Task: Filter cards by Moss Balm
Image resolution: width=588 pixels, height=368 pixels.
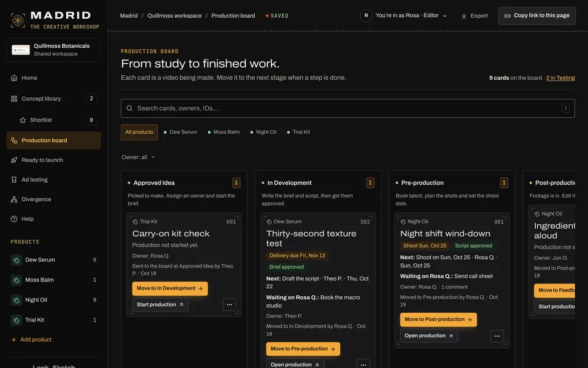Action: click(224, 132)
